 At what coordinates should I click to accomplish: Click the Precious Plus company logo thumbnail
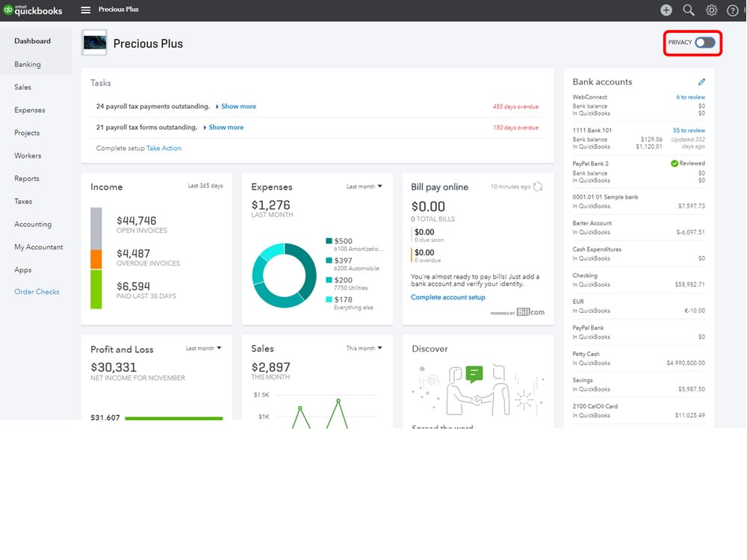pyautogui.click(x=94, y=43)
